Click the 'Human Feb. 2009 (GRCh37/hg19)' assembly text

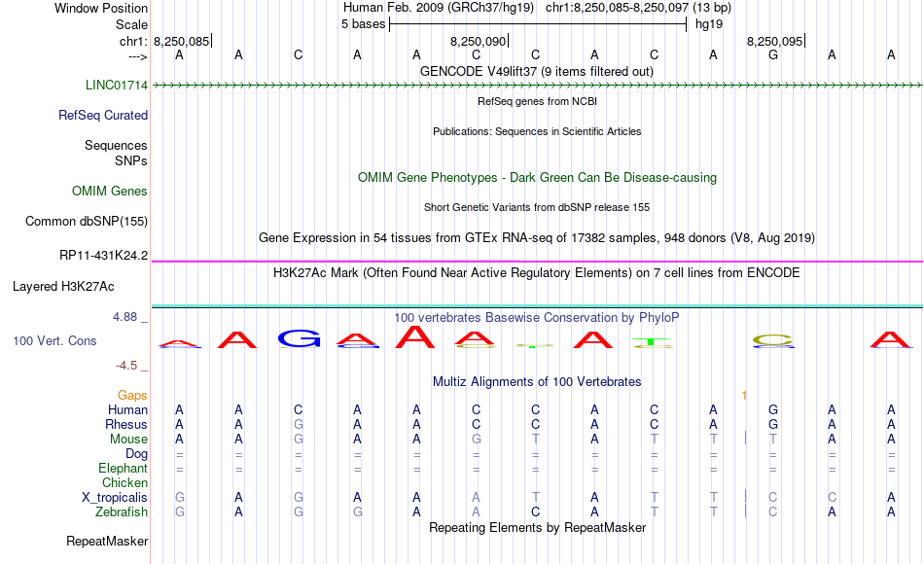coord(439,8)
